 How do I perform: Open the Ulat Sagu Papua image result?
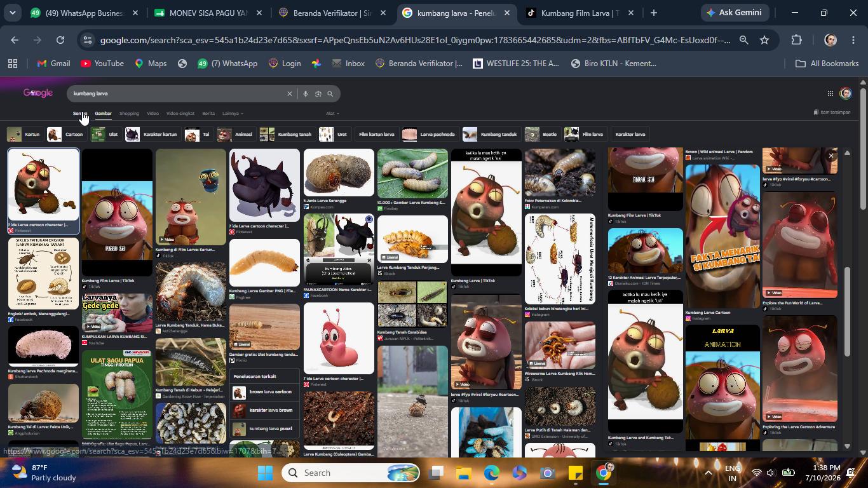(117, 394)
